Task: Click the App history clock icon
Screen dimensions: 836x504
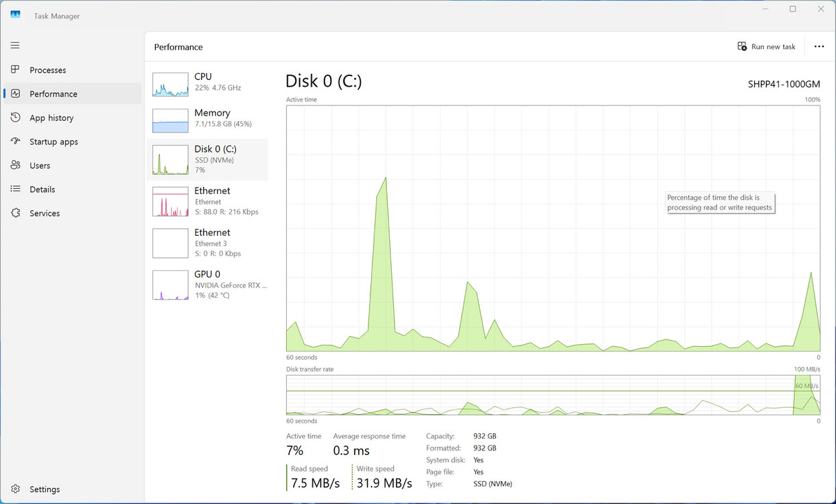Action: (x=15, y=118)
